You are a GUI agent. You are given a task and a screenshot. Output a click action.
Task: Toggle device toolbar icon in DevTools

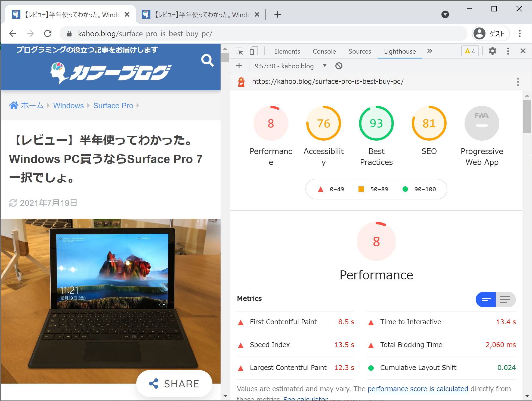pos(253,51)
